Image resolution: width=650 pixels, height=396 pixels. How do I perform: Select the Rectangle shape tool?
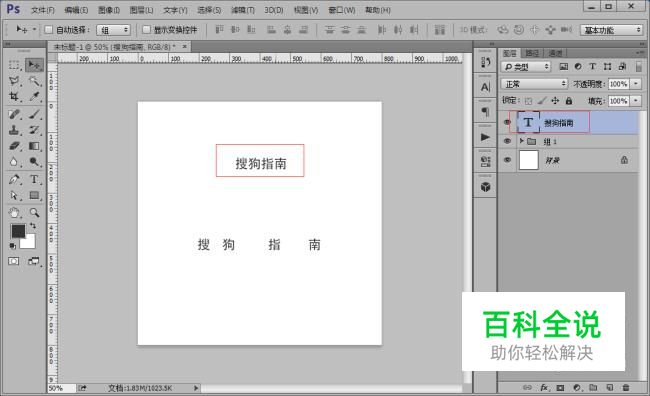coord(34,195)
